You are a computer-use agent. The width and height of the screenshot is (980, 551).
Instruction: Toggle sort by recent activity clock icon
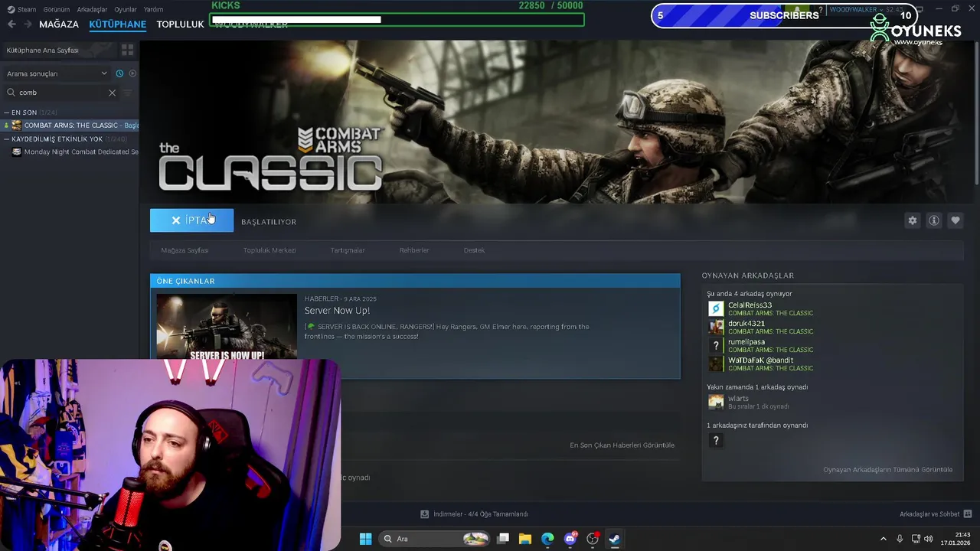click(119, 73)
